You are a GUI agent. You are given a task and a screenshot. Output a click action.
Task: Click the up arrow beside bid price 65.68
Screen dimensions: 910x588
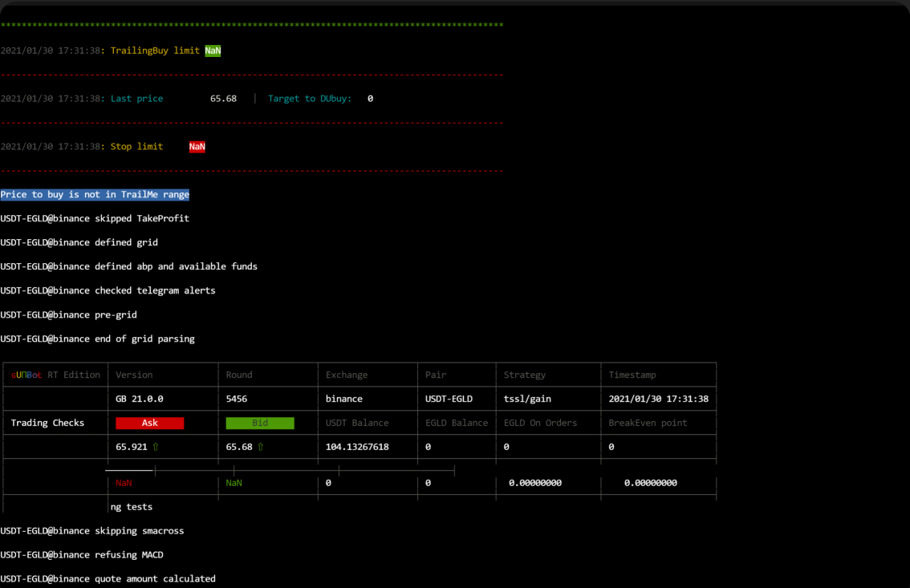(261, 447)
